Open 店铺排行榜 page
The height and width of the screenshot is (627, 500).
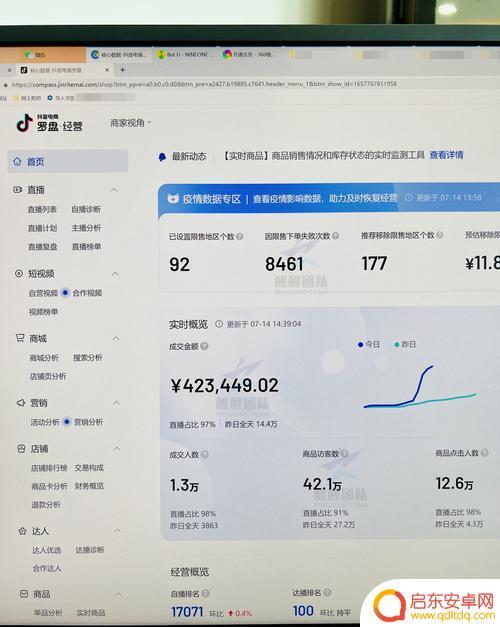click(49, 468)
